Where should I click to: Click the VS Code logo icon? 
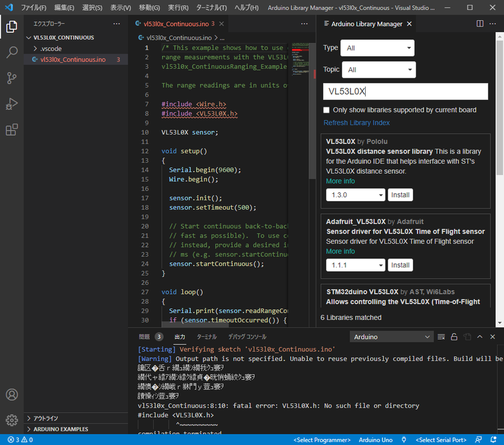point(9,8)
